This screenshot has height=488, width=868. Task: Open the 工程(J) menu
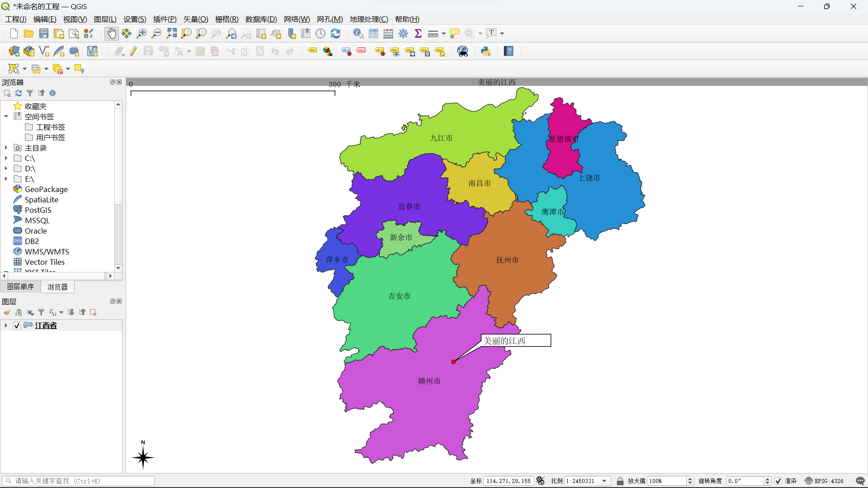tap(16, 19)
